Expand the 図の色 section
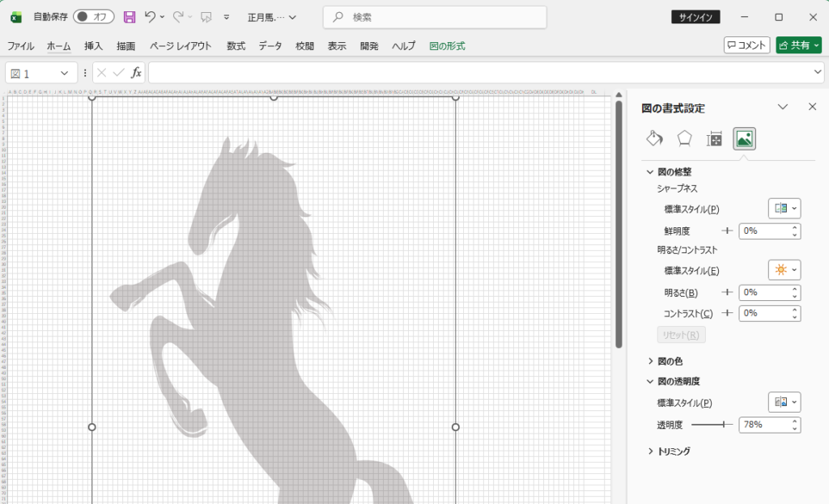The image size is (829, 504). [669, 361]
